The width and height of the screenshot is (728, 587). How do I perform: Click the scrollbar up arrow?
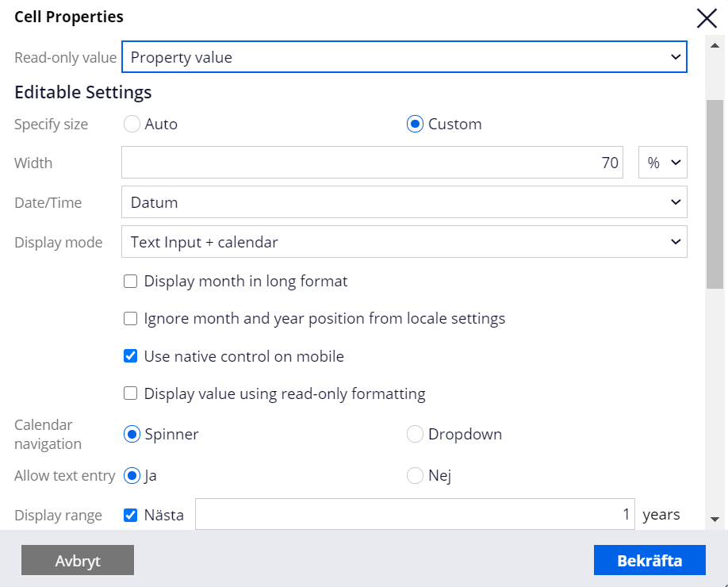[x=715, y=45]
